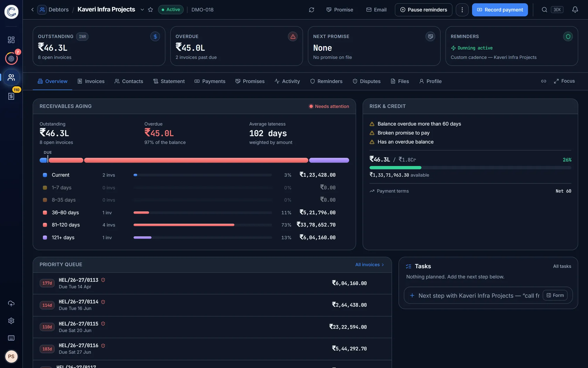Copy link icon next to Focus

(544, 81)
